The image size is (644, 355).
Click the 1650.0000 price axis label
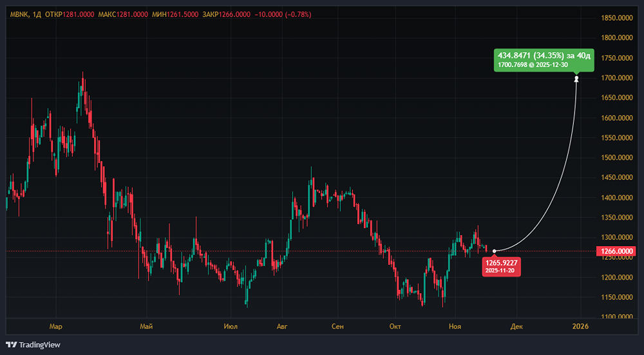616,98
